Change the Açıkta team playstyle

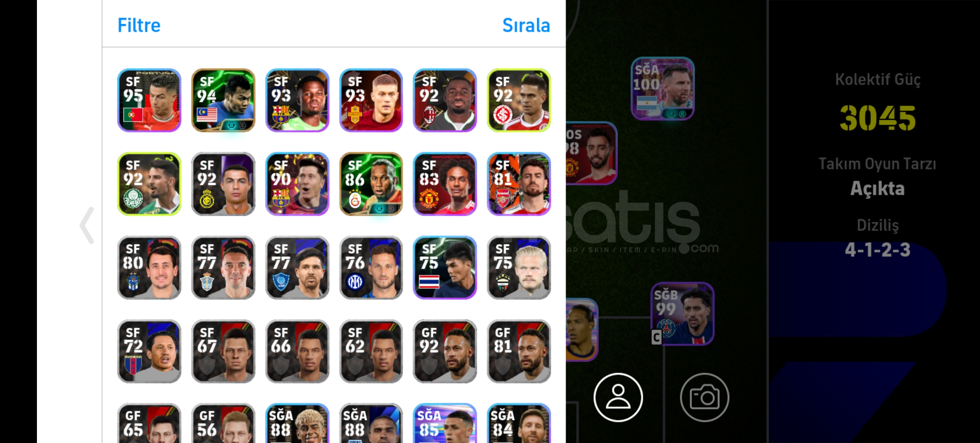(877, 188)
